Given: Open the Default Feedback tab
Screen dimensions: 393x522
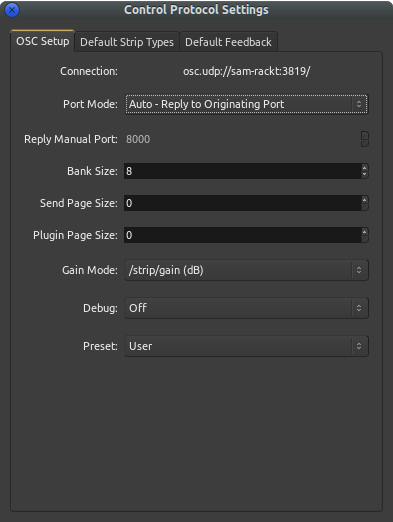Looking at the screenshot, I should pos(228,42).
